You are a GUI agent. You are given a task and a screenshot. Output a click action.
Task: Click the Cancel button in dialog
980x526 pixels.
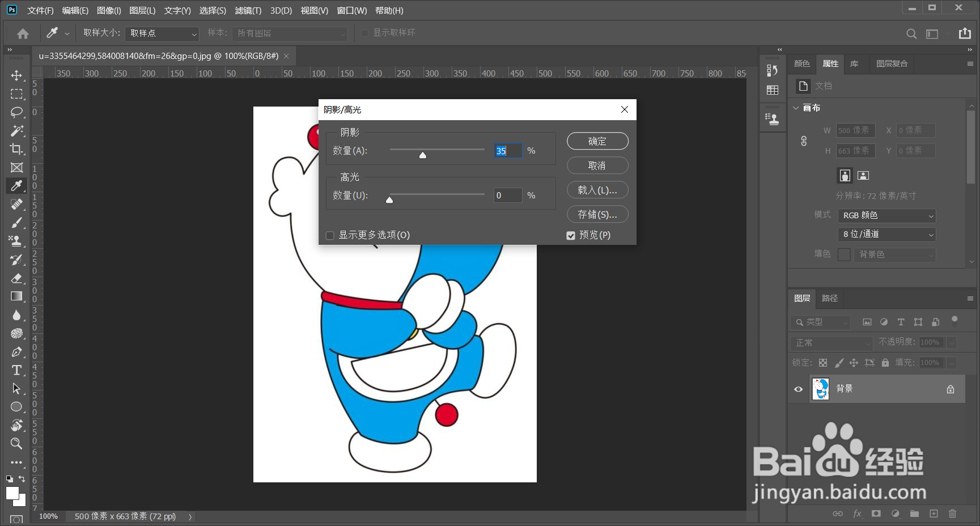coord(597,166)
